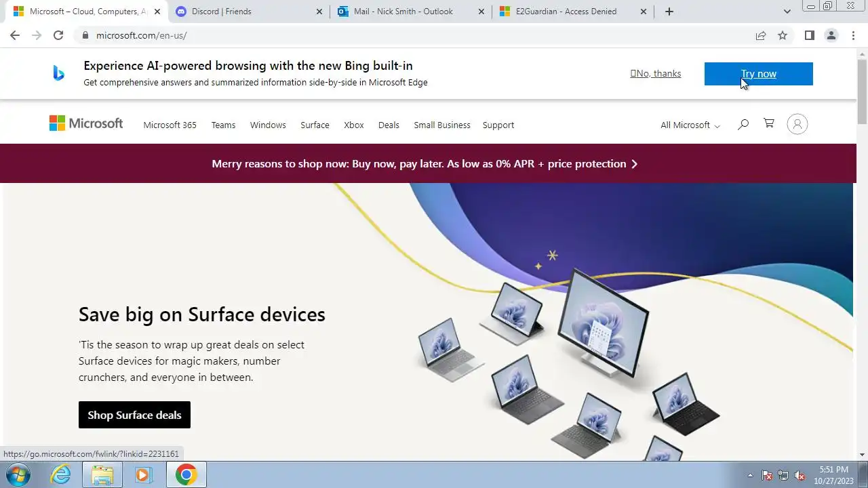Click the network tray icon
This screenshot has width=868, height=488.
(783, 475)
